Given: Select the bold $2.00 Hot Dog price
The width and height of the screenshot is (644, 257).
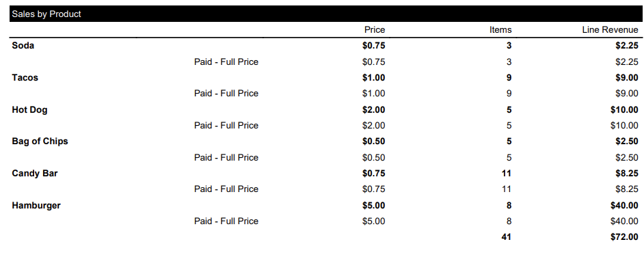Looking at the screenshot, I should click(374, 109).
